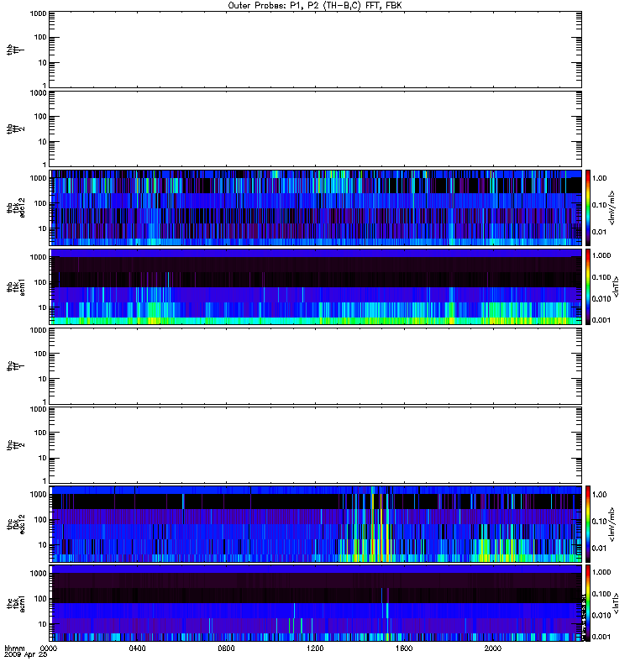Click the 0.10 value on thc edc12 colorbar
Image resolution: width=630 pixels, height=672 pixels.
599,521
